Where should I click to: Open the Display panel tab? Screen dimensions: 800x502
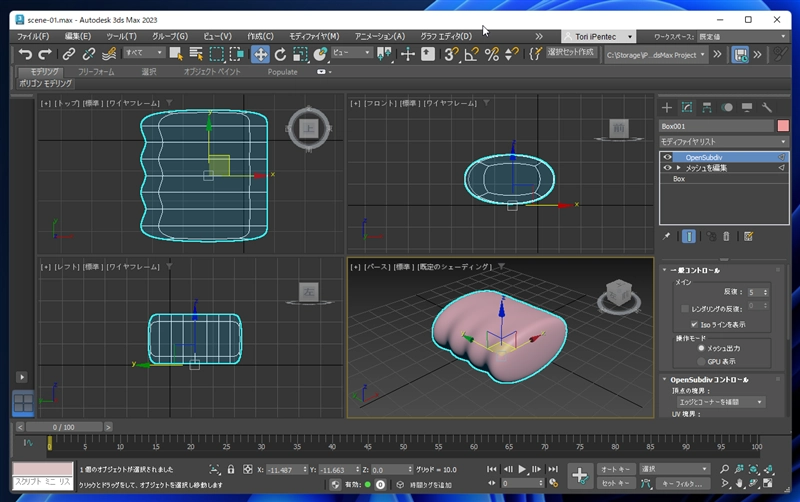747,107
